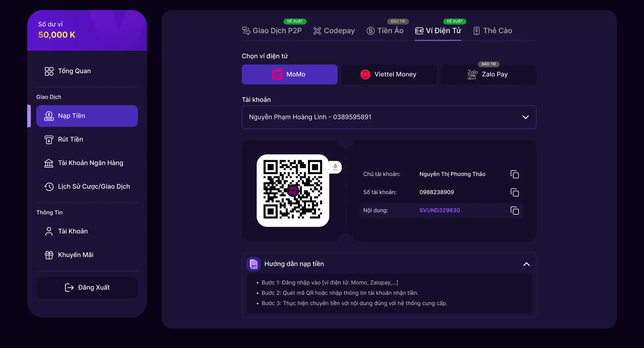The width and height of the screenshot is (644, 348).
Task: Switch to the Codepay tab
Action: [334, 31]
